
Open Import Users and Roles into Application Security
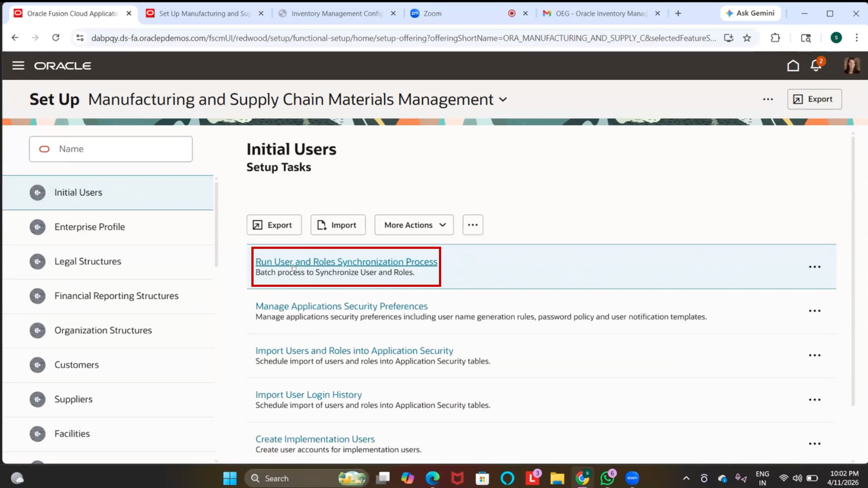point(354,351)
